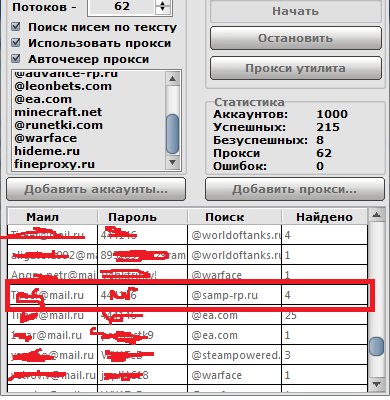Screen dimensions: 390x400
Task: Click the domain list scrollbar thumb
Action: pyautogui.click(x=172, y=134)
